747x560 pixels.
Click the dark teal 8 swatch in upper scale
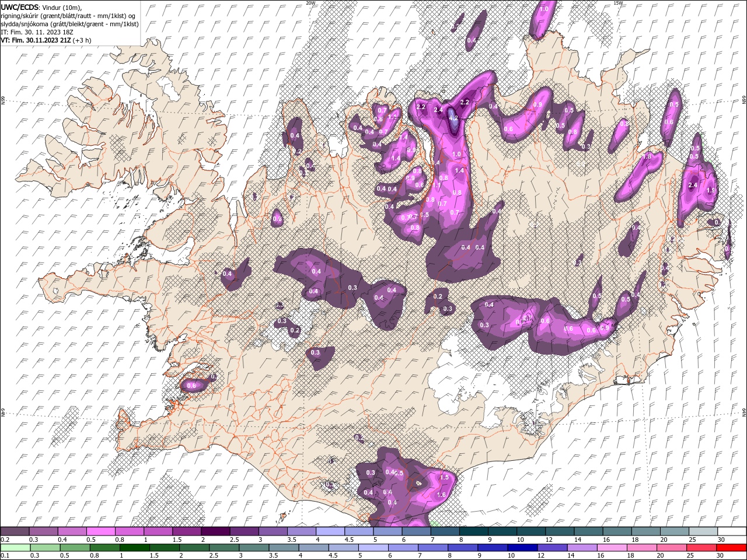[x=473, y=531]
